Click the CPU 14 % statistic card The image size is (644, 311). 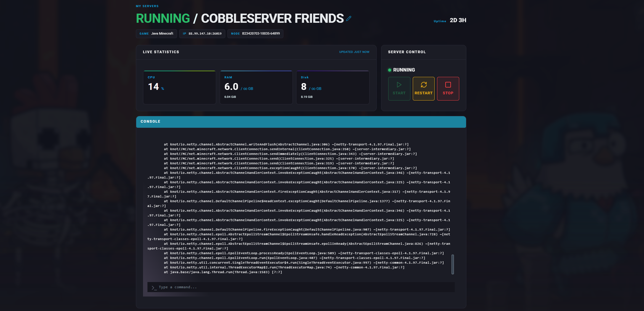pos(179,87)
